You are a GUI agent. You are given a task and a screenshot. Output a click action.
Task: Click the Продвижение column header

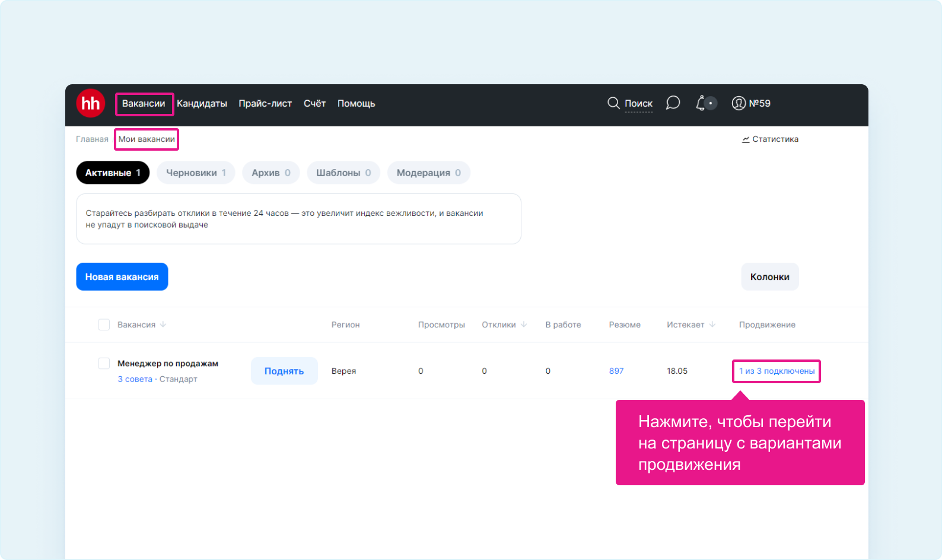click(x=767, y=324)
